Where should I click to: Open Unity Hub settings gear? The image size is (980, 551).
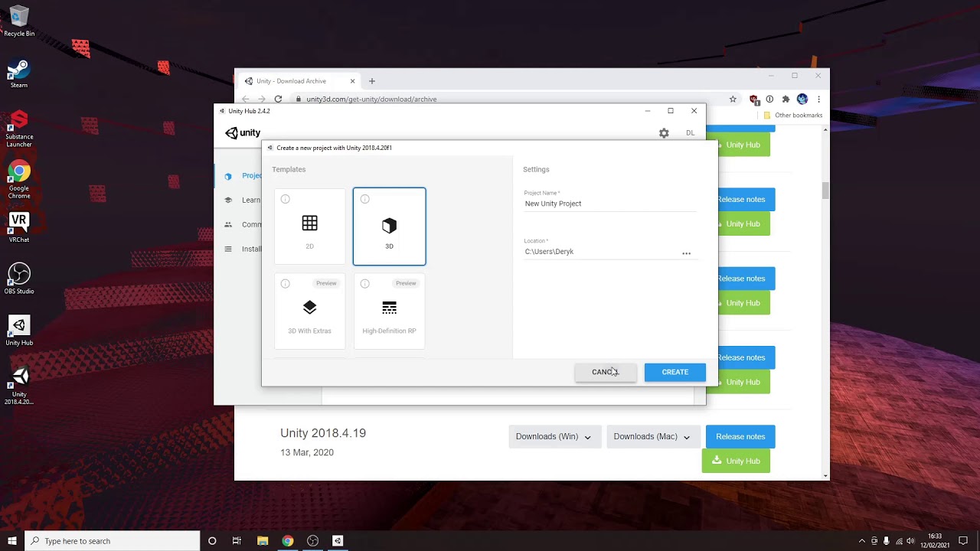[x=664, y=133]
